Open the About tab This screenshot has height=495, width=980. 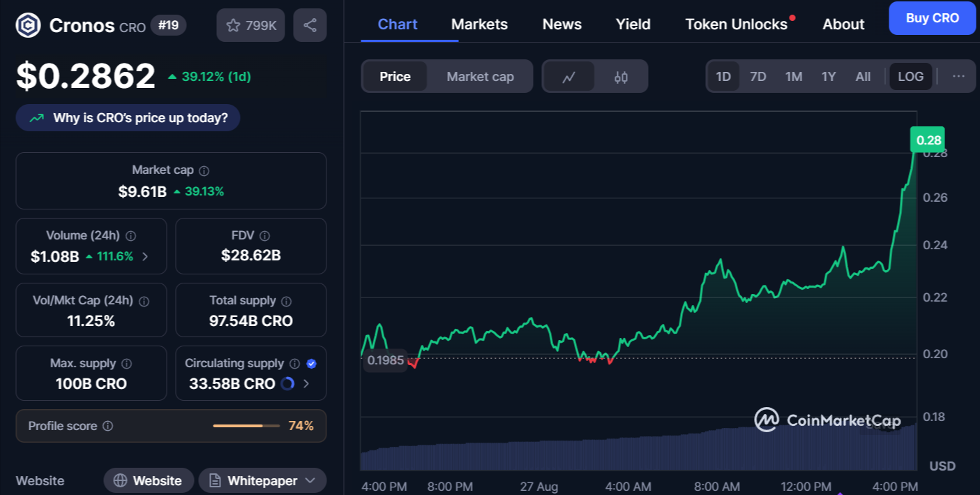click(x=843, y=24)
